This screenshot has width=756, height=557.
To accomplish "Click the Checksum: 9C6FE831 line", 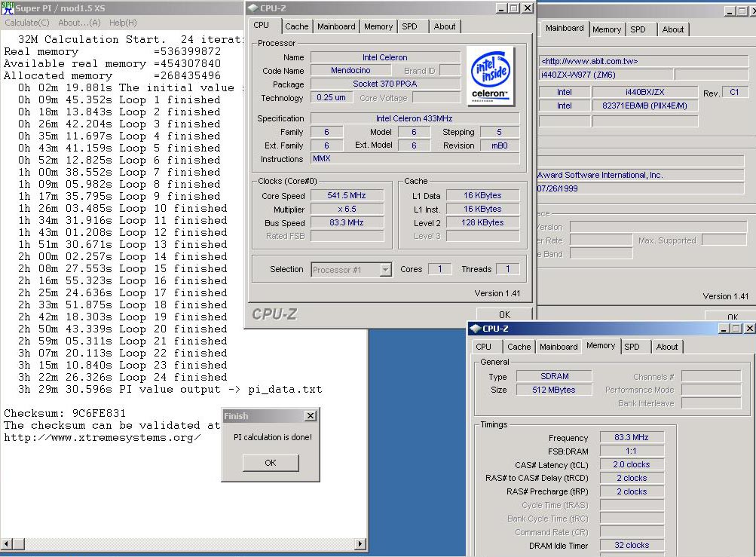I will 65,413.
